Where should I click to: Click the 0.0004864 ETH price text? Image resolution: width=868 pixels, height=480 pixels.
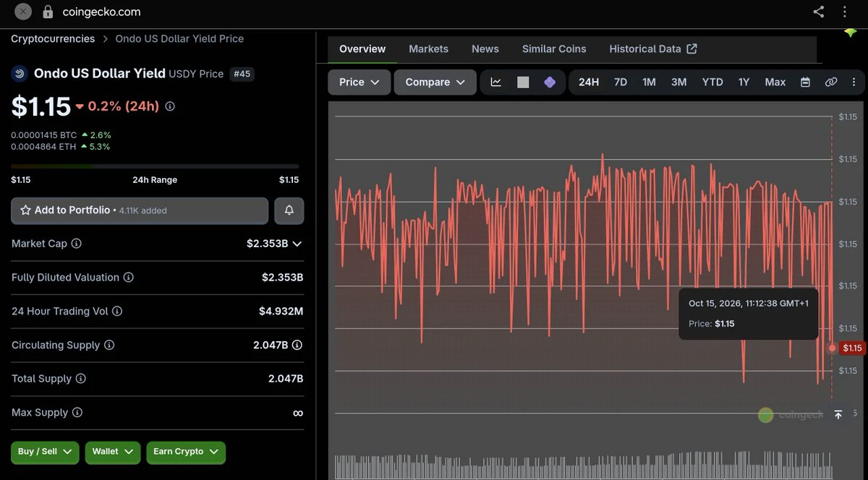44,147
